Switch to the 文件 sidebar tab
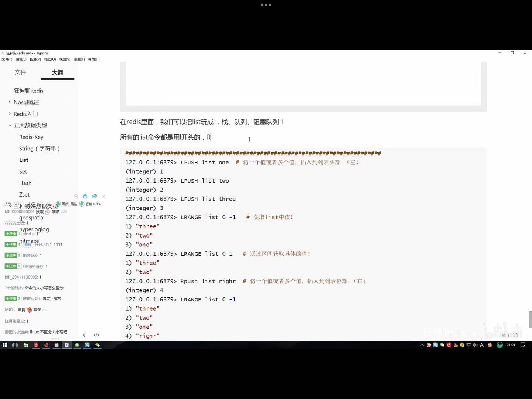Screen dimensions: 532x399 20,72
